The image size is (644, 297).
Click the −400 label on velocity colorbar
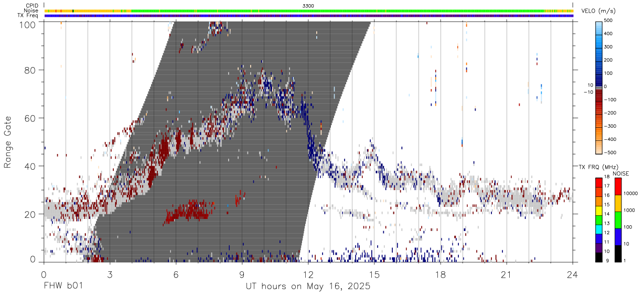pyautogui.click(x=611, y=139)
